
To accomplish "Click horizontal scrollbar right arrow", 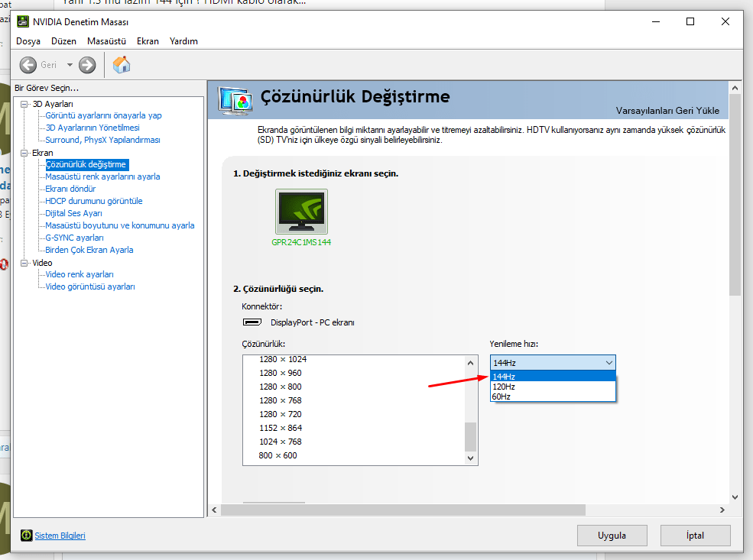I will [x=722, y=510].
